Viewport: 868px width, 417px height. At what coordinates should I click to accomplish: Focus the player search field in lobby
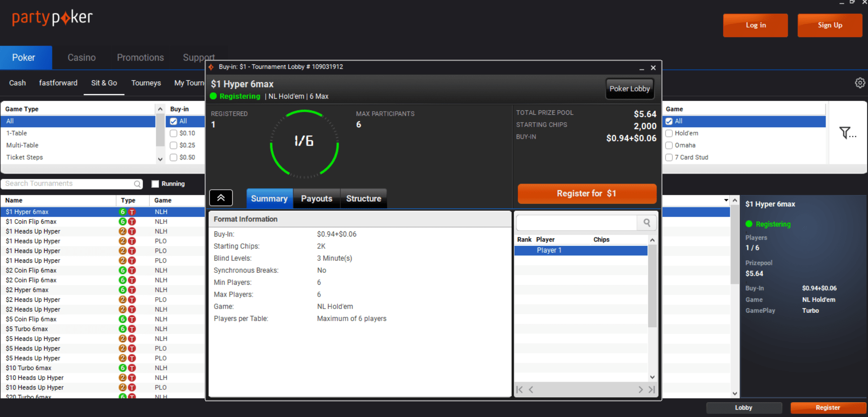(576, 223)
